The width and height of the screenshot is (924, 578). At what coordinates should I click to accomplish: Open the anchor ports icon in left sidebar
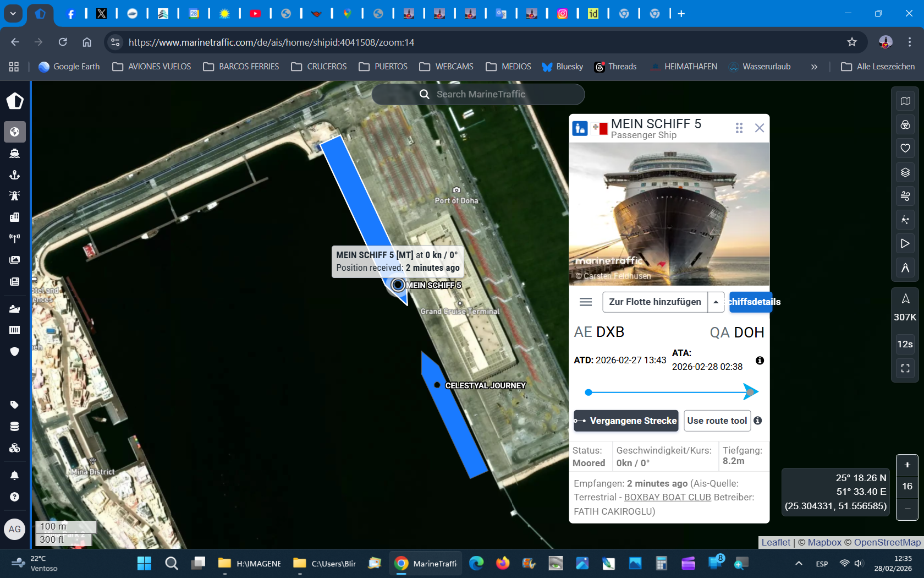[15, 175]
